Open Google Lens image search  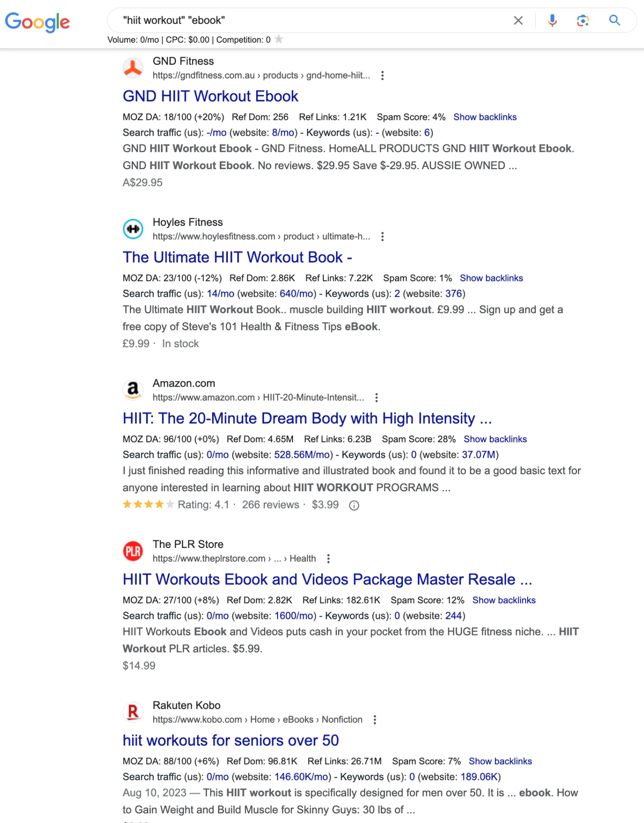[x=583, y=21]
